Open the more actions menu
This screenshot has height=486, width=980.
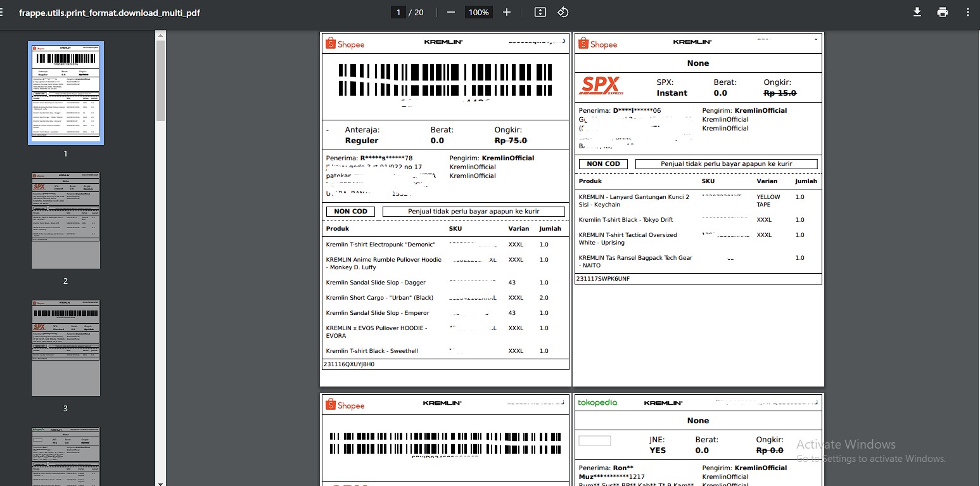[x=967, y=13]
